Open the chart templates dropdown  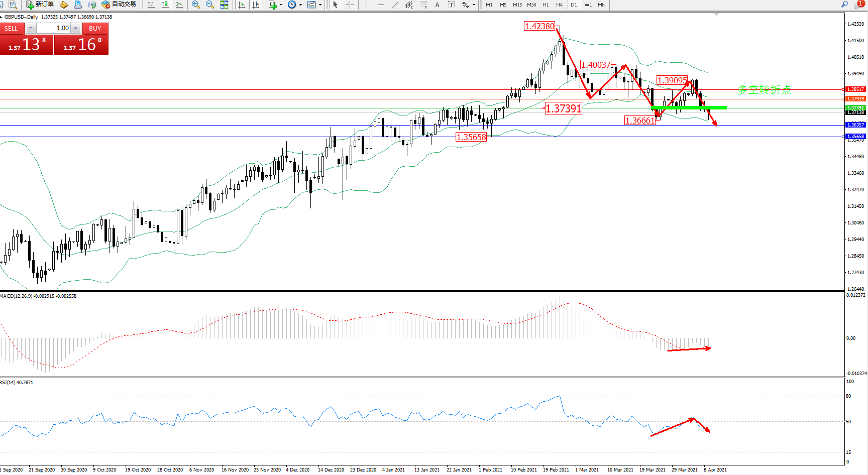click(x=320, y=5)
